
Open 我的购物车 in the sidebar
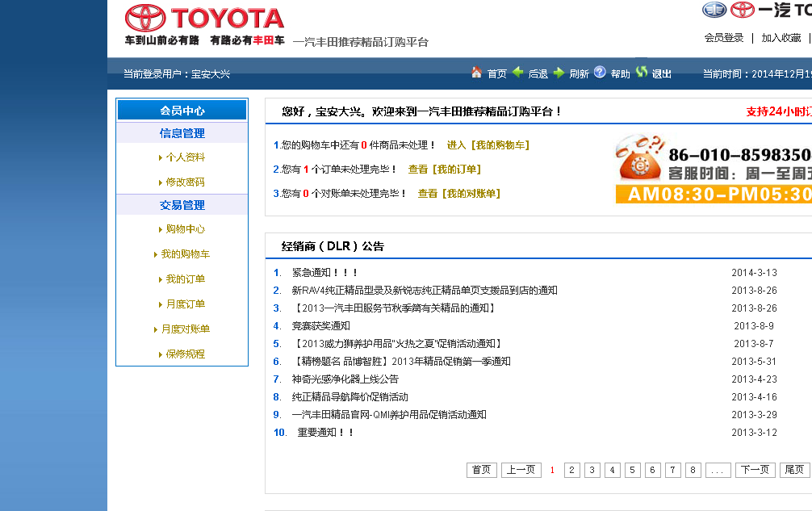[186, 253]
